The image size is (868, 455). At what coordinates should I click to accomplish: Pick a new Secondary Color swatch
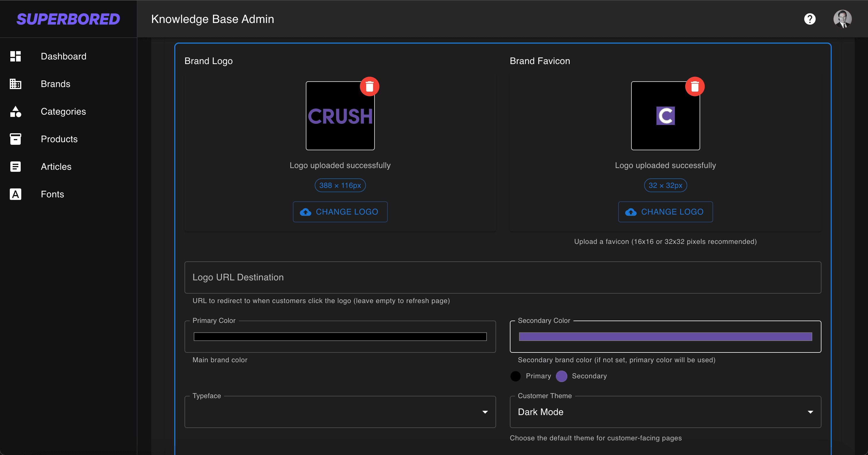(665, 336)
